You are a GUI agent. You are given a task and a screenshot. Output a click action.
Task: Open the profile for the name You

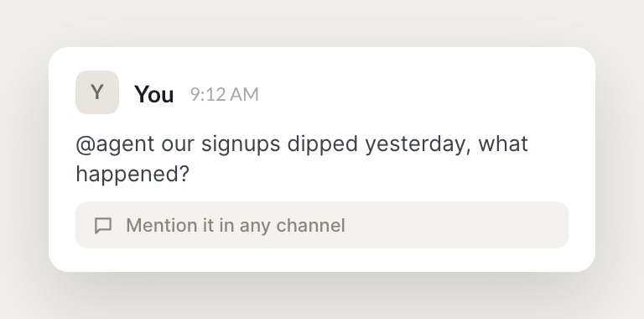click(x=154, y=94)
